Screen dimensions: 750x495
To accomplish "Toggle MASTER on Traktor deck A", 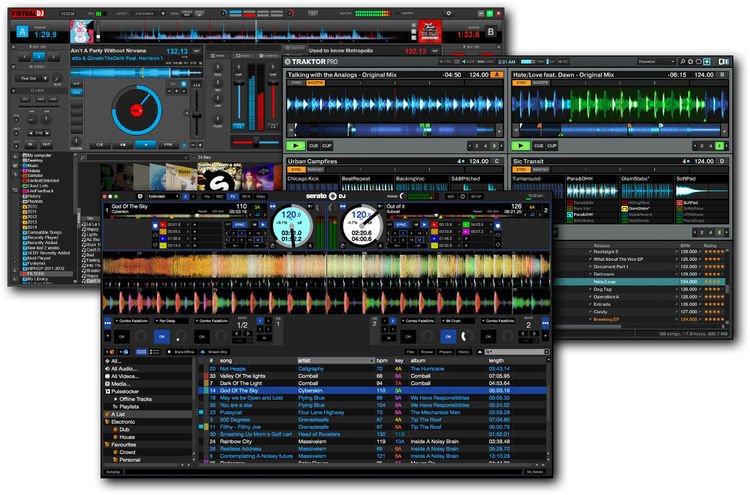I will click(x=315, y=83).
